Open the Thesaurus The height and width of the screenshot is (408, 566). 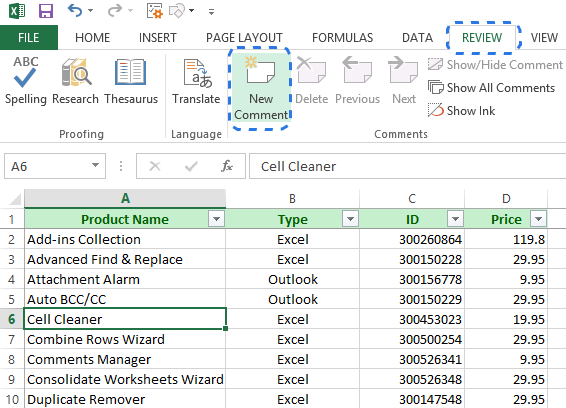tap(131, 81)
